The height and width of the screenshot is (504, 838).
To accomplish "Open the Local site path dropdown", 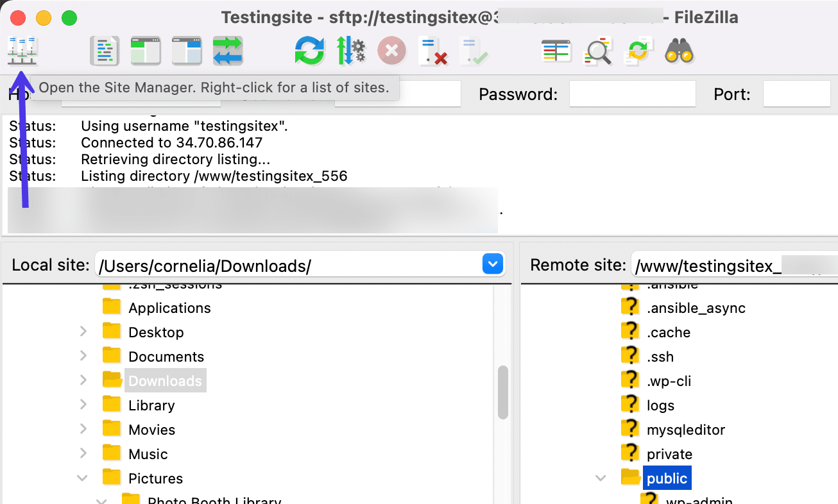I will 492,264.
